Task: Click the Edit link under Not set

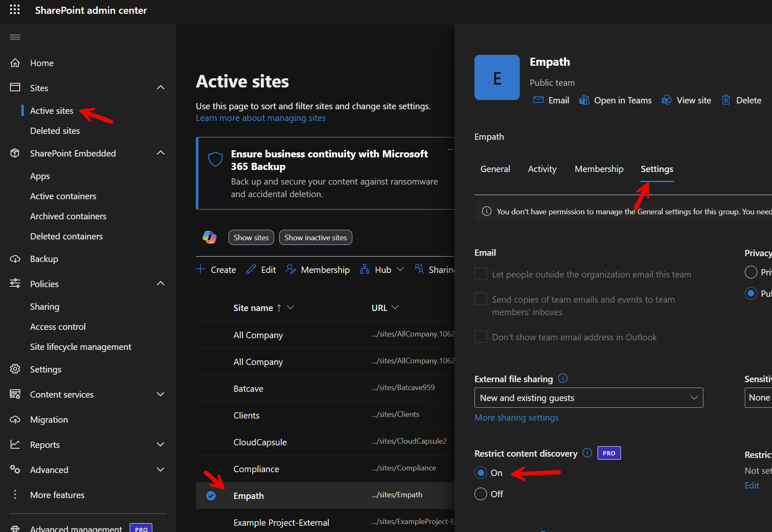Action: (x=752, y=485)
